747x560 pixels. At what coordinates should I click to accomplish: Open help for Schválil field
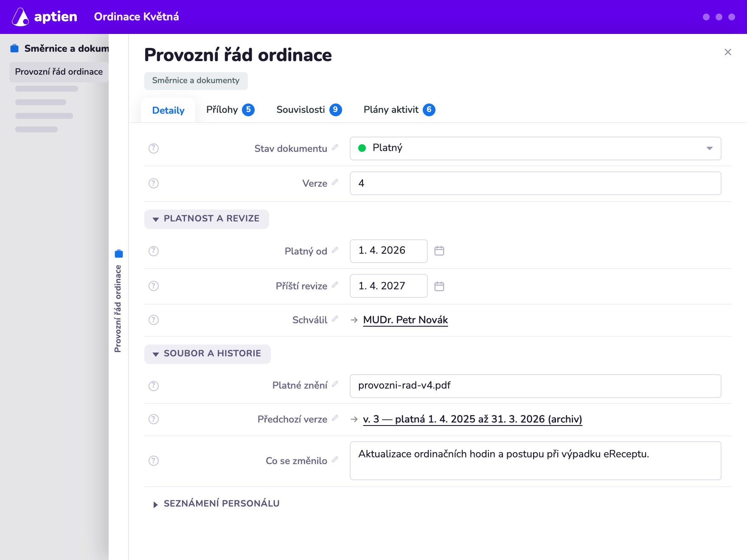pyautogui.click(x=154, y=320)
